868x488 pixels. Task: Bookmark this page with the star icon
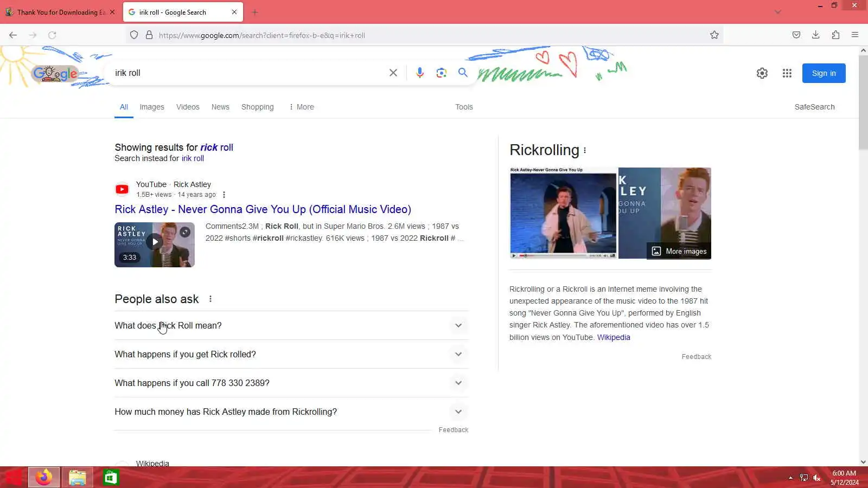[x=714, y=35]
